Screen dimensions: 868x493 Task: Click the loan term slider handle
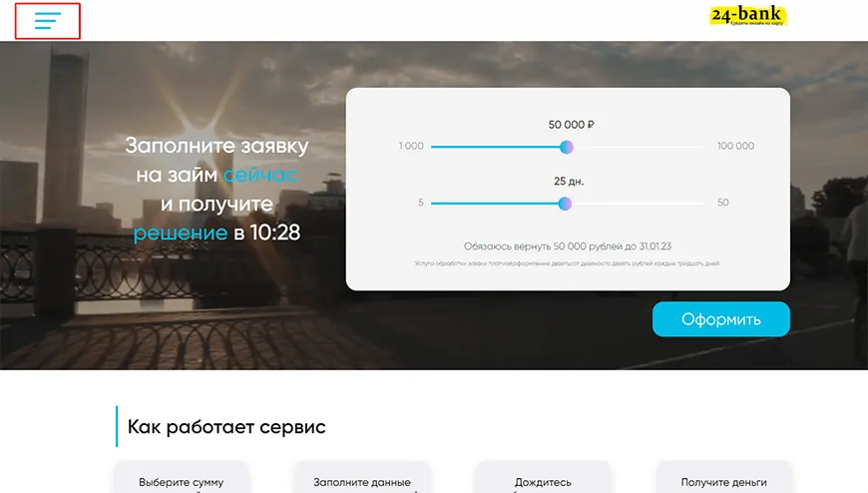[565, 204]
